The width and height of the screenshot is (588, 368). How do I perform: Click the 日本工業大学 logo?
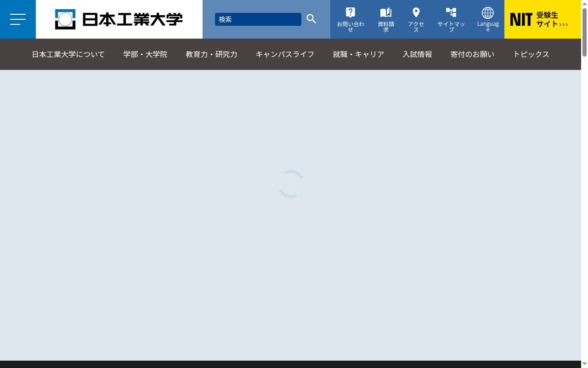pos(119,19)
